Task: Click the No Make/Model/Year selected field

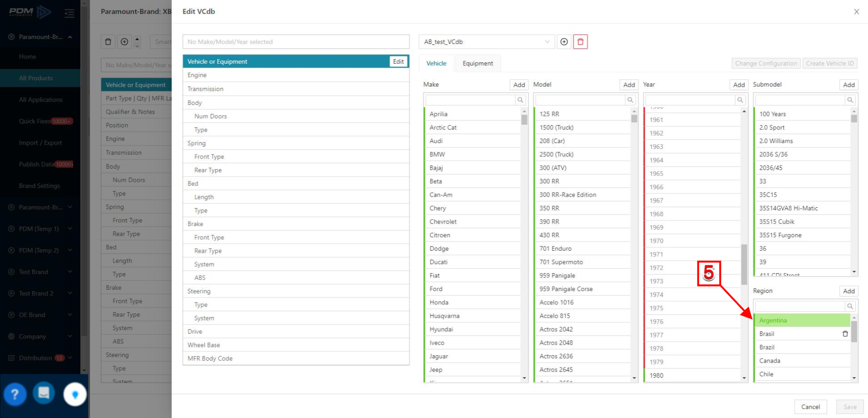Action: pos(296,42)
